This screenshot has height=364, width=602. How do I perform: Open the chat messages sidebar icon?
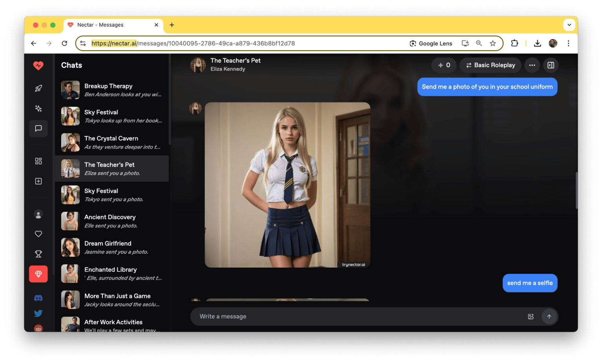click(38, 128)
